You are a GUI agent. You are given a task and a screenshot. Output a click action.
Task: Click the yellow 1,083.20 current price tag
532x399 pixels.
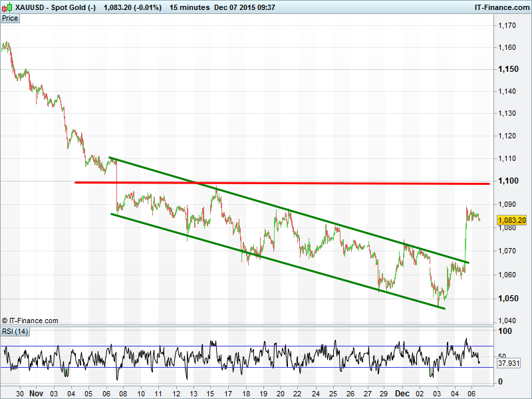(512, 220)
